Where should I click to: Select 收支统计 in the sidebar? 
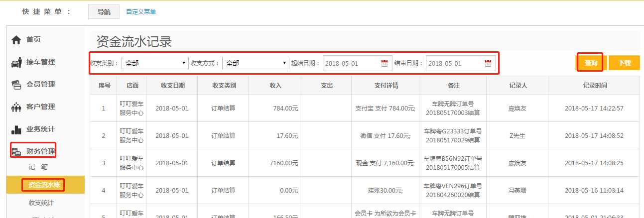tap(41, 203)
